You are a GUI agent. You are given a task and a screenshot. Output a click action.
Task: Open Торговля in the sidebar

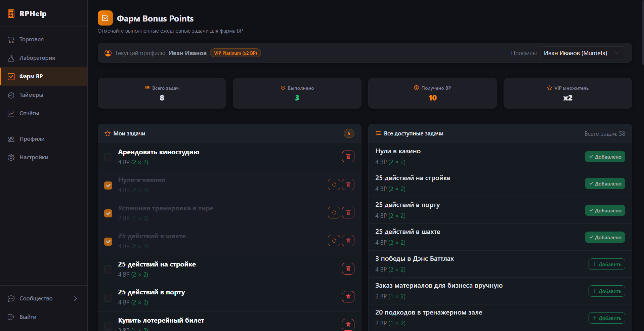tap(44, 39)
